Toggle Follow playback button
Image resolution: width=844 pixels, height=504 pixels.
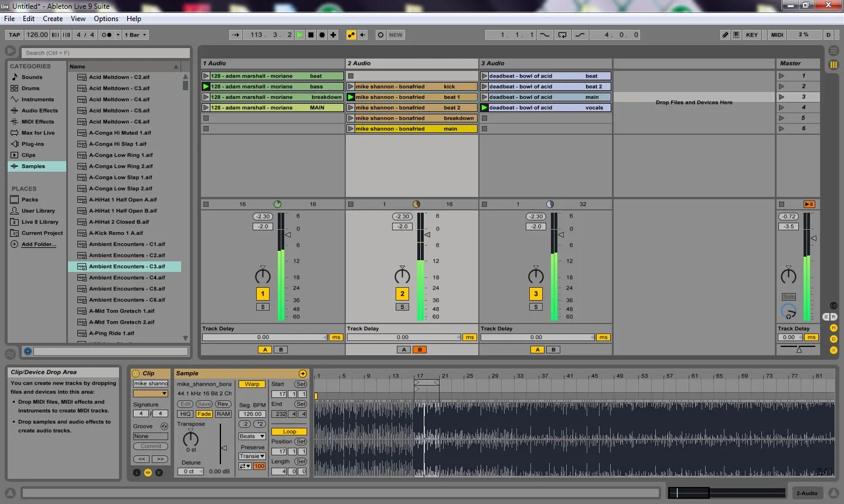click(236, 35)
